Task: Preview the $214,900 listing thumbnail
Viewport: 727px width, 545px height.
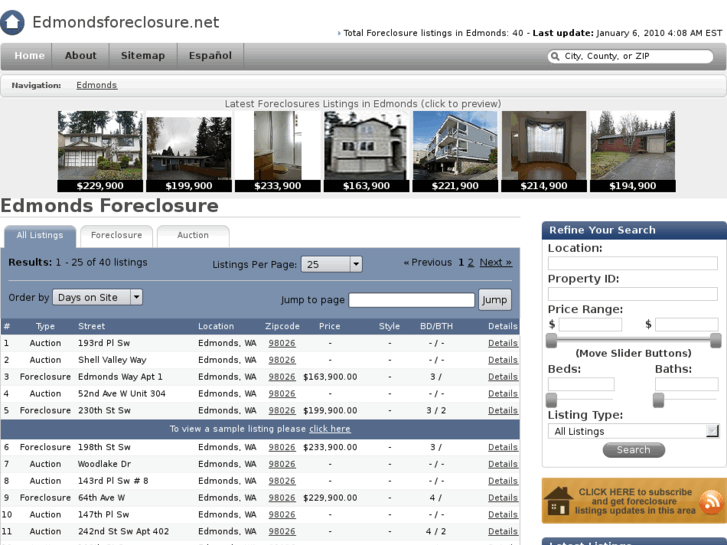Action: (544, 151)
